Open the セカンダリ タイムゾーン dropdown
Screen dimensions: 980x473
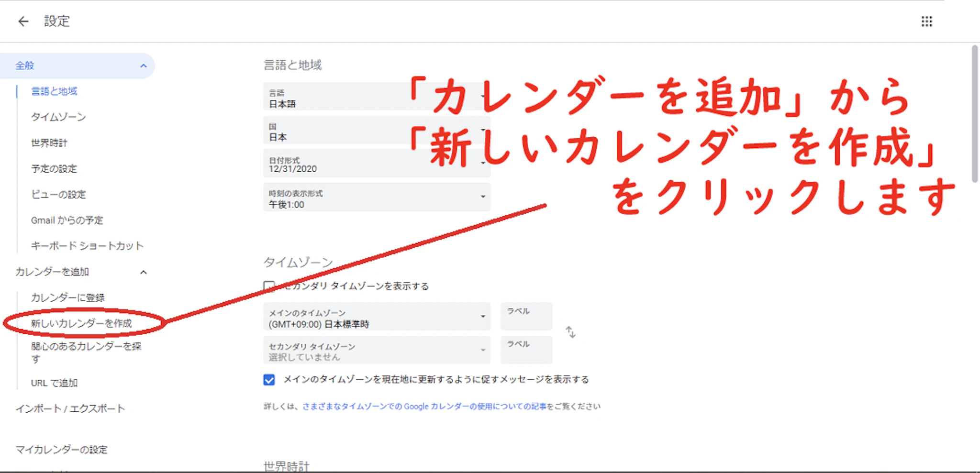(483, 350)
